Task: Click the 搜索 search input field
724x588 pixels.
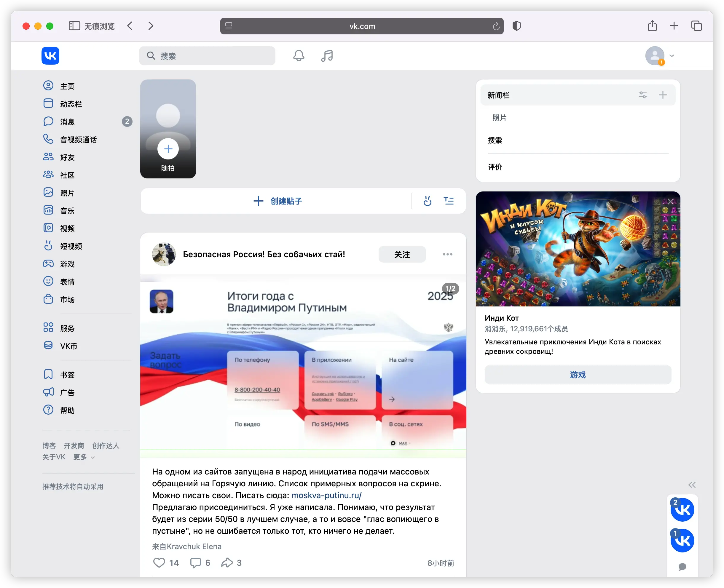Action: click(x=207, y=56)
